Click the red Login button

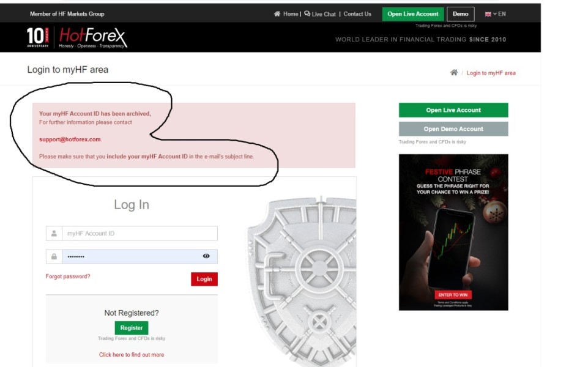204,279
